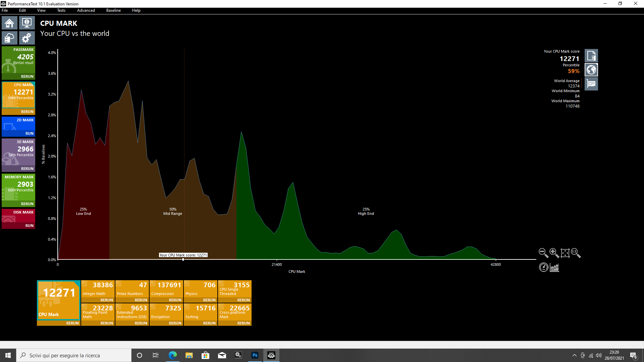Open the Windows notification center

tap(634, 356)
